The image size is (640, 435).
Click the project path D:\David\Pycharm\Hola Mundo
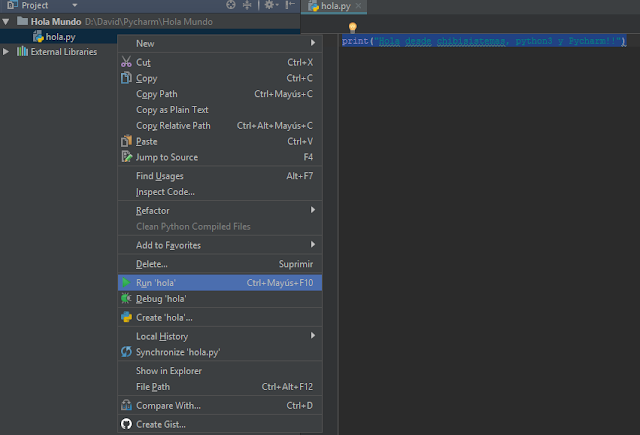tap(149, 22)
